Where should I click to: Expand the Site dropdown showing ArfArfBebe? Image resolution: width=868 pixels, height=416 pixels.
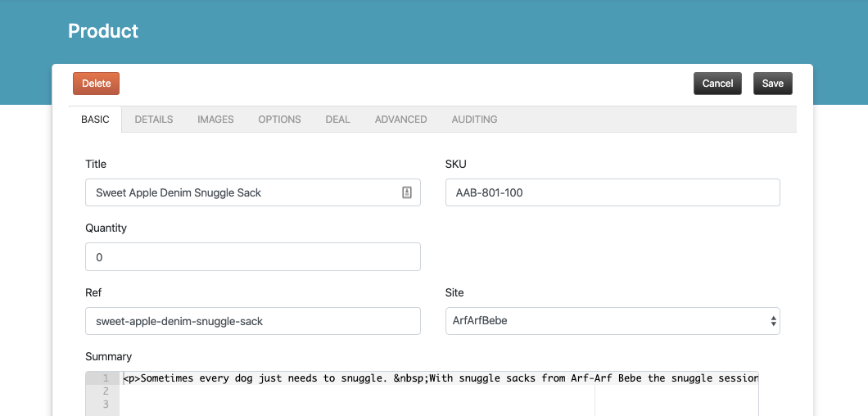[612, 321]
